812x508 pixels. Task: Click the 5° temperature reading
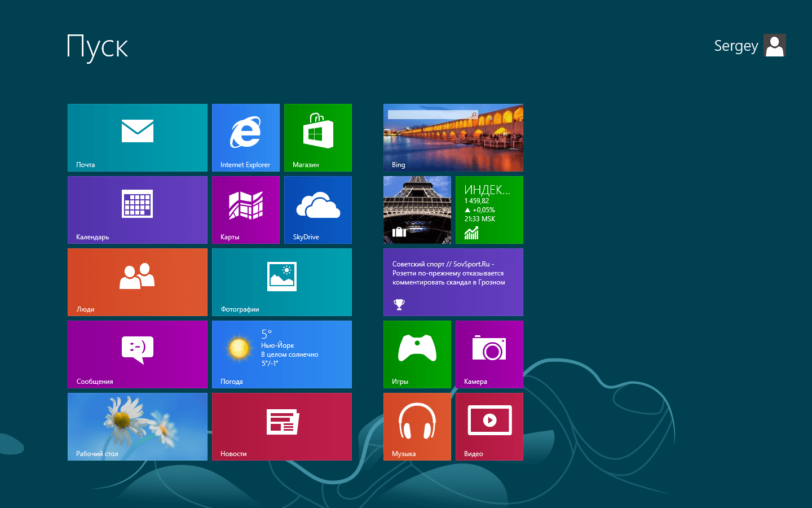coord(266,334)
